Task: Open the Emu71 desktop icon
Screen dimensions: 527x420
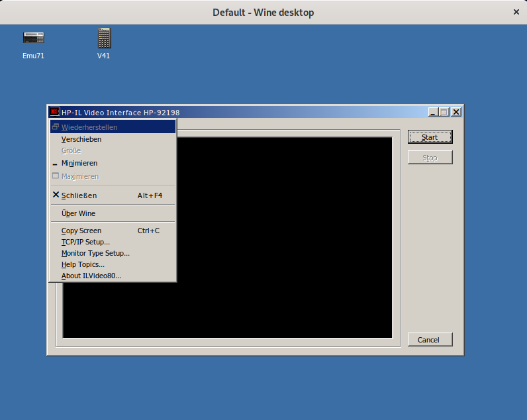Action: pos(33,39)
